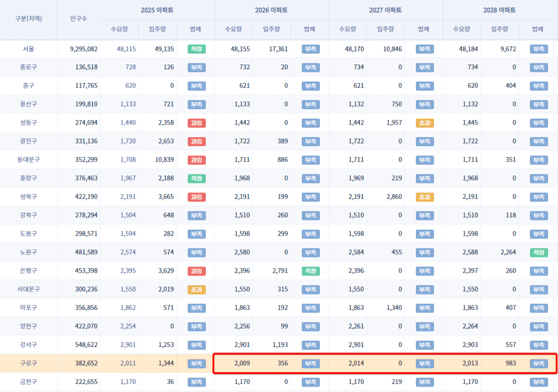Screen dimensions: 558x392
Task: Select the 광진구 district name
Action: coord(29,141)
